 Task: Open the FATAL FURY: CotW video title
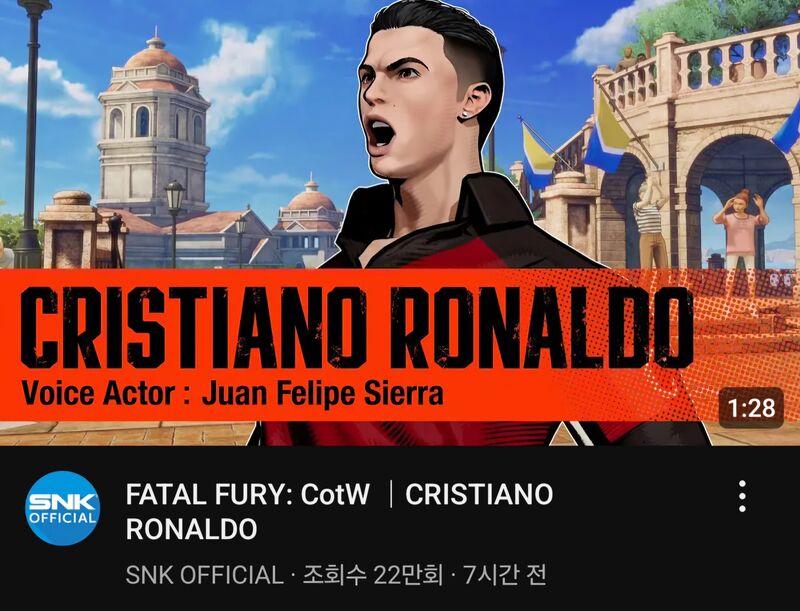(x=339, y=511)
